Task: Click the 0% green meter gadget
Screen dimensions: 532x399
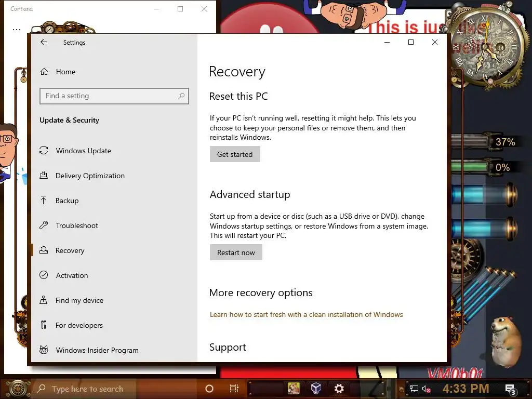Action: 485,167
